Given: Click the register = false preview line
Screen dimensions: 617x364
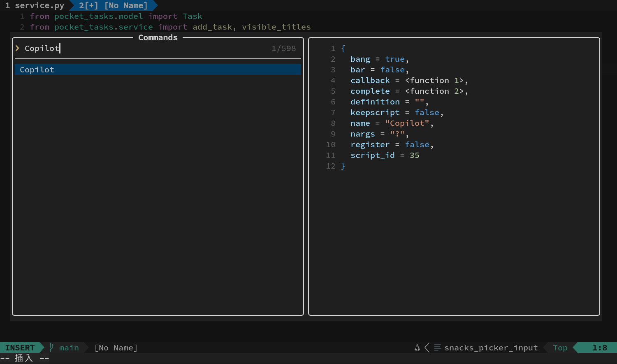Looking at the screenshot, I should (x=392, y=144).
